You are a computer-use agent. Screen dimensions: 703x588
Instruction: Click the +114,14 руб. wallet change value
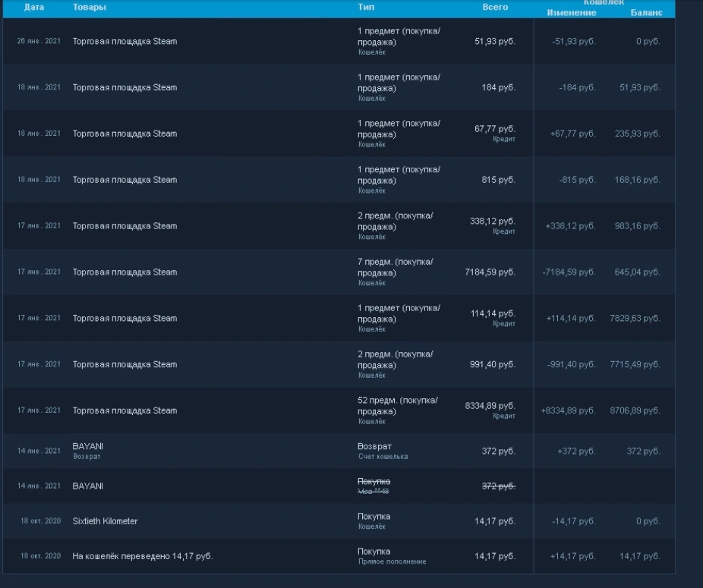[x=571, y=318]
